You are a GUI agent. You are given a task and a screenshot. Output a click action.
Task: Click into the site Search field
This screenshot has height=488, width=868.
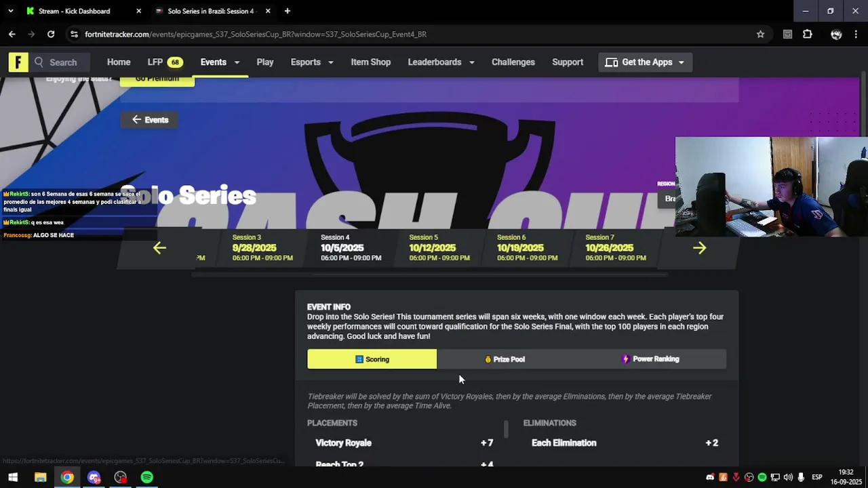(64, 62)
